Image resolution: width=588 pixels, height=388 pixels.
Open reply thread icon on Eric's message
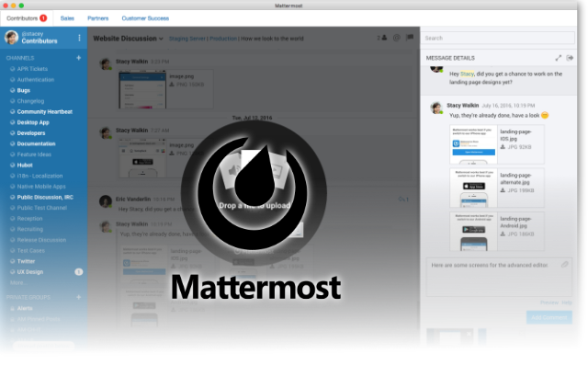pyautogui.click(x=403, y=200)
